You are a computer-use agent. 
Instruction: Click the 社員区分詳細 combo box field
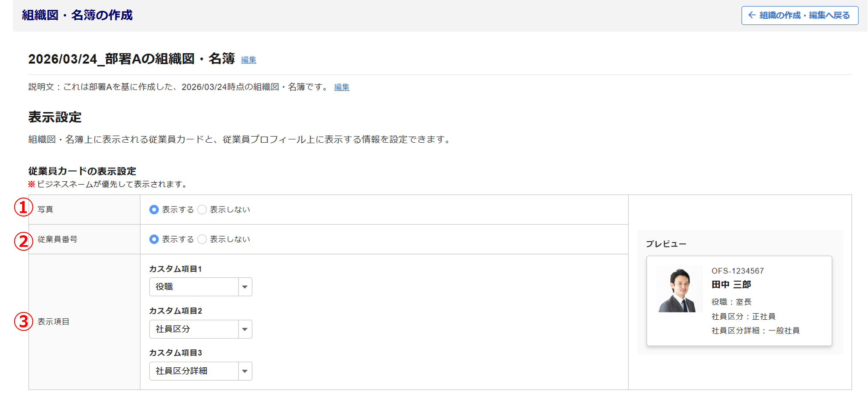pyautogui.click(x=194, y=371)
